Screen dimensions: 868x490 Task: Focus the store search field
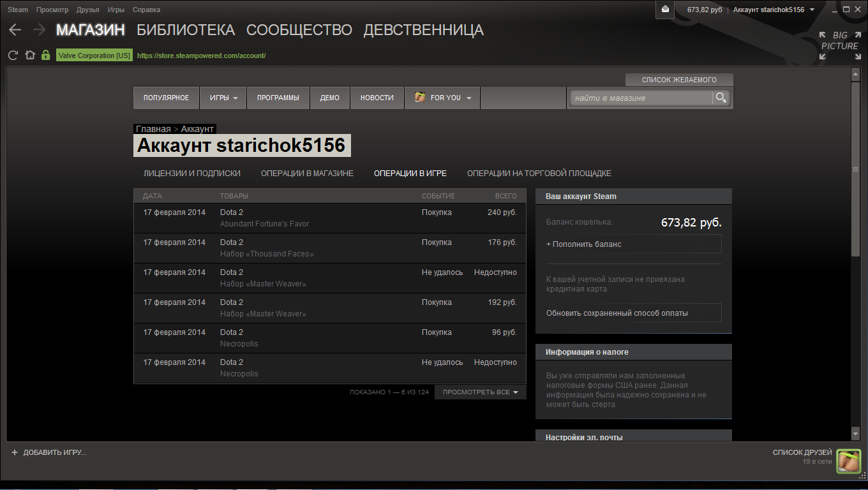coord(641,98)
